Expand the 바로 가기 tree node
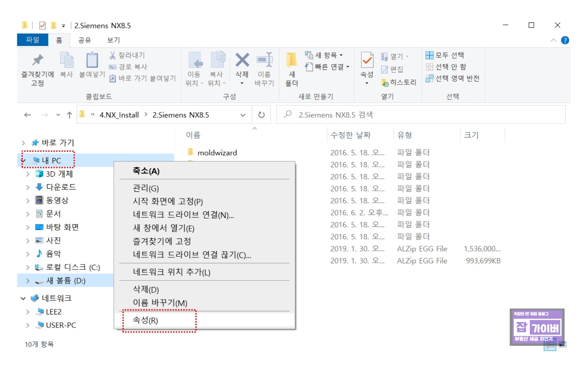 [x=23, y=143]
